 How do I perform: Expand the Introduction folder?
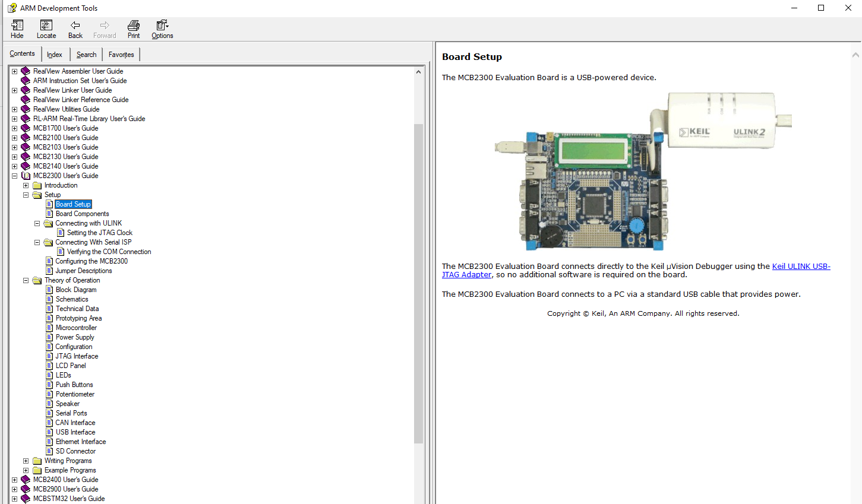[x=26, y=185]
